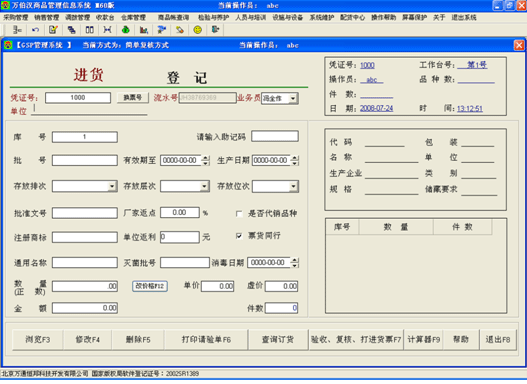
Task: Open the 商品帐查询 menu
Action: click(173, 17)
